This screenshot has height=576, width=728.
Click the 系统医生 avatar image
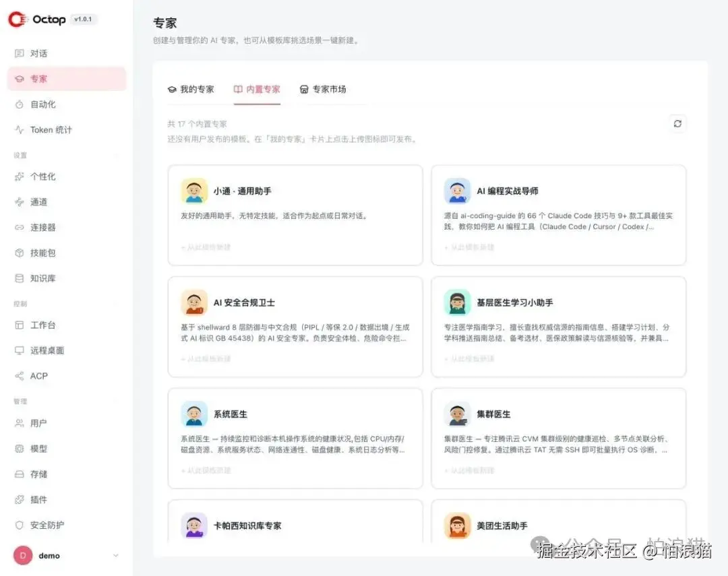pos(194,414)
